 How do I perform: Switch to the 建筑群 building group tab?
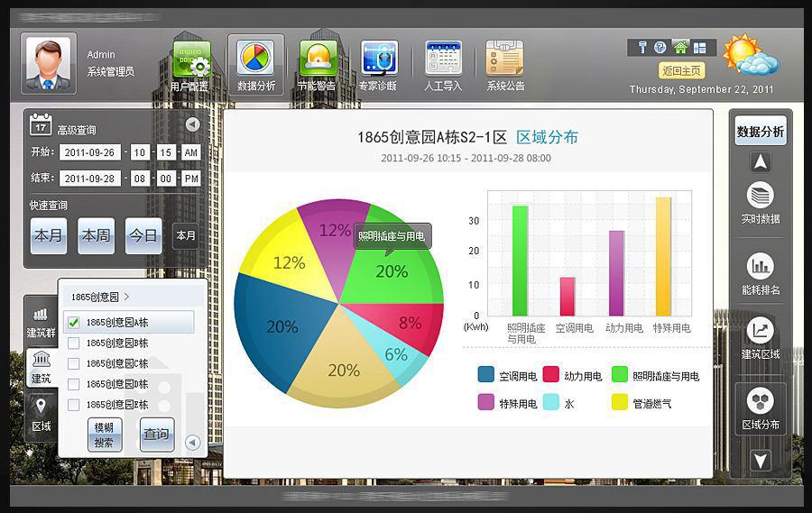pyautogui.click(x=41, y=322)
